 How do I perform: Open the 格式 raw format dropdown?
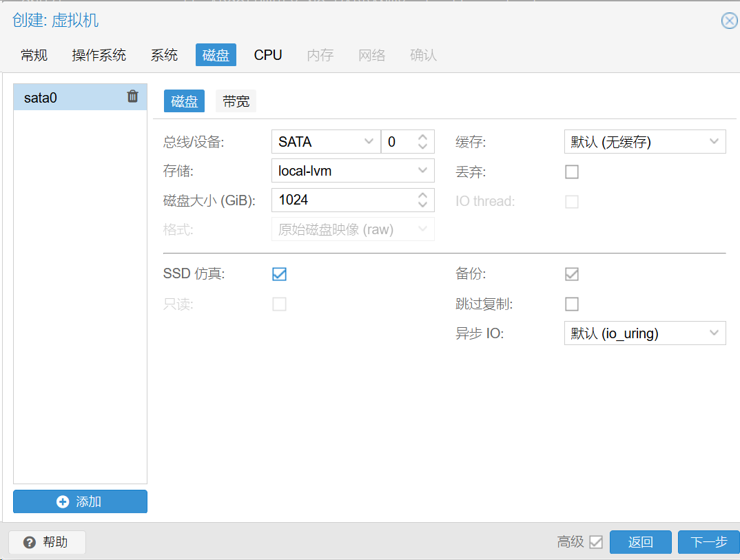422,229
